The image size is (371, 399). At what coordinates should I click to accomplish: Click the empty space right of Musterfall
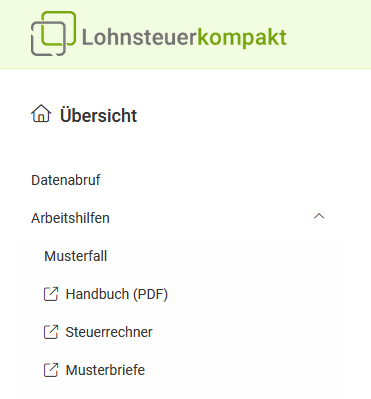tap(227, 256)
